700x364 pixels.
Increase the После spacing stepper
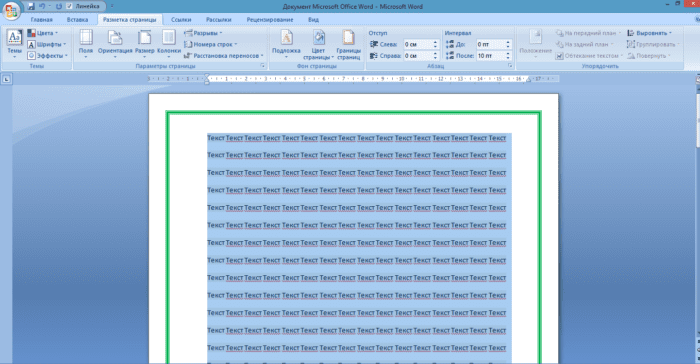[x=508, y=54]
